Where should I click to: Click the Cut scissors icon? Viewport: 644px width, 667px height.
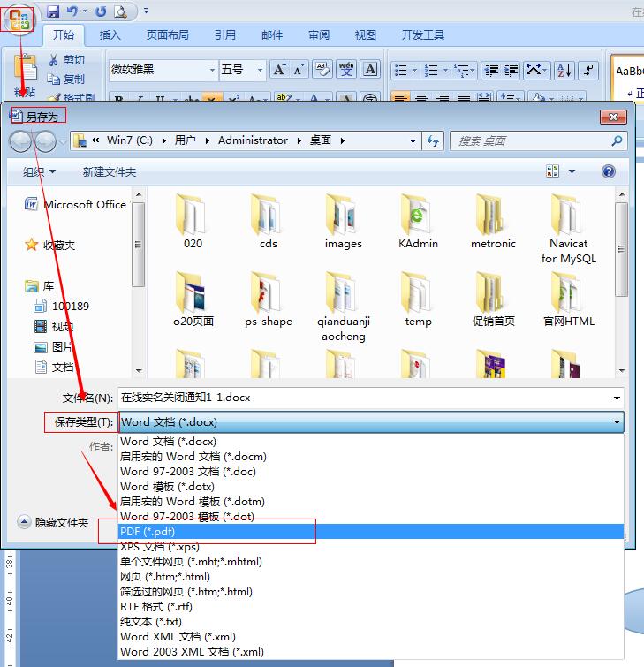(x=54, y=60)
